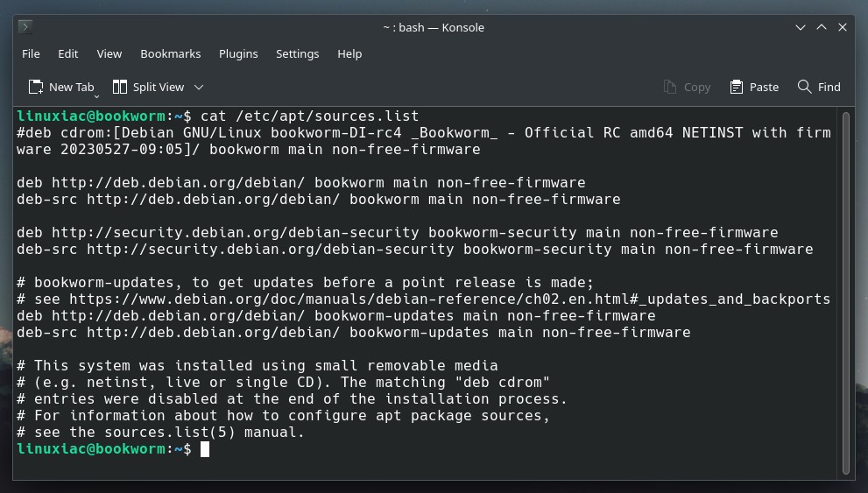Open the Bookmarks menu
The width and height of the screenshot is (868, 493).
(171, 53)
